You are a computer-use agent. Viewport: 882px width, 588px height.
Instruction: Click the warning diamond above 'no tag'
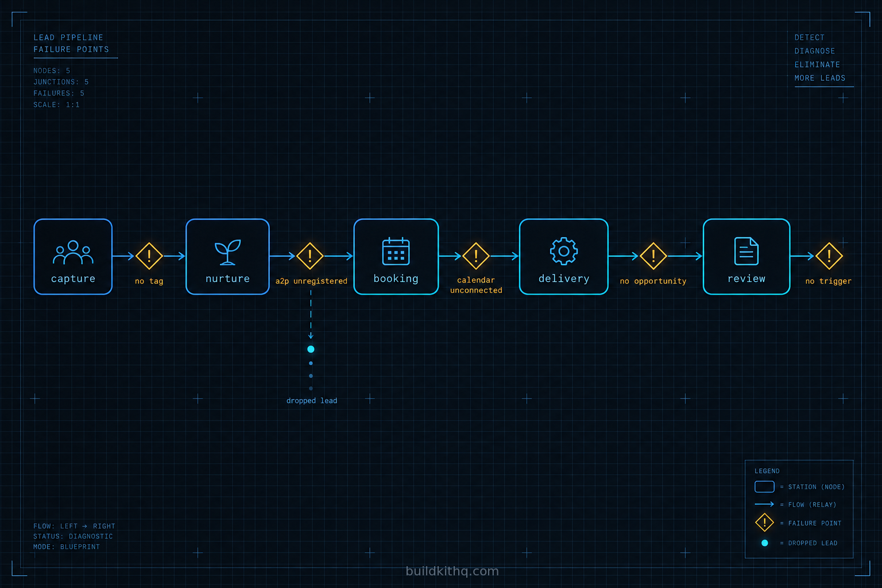click(x=149, y=256)
